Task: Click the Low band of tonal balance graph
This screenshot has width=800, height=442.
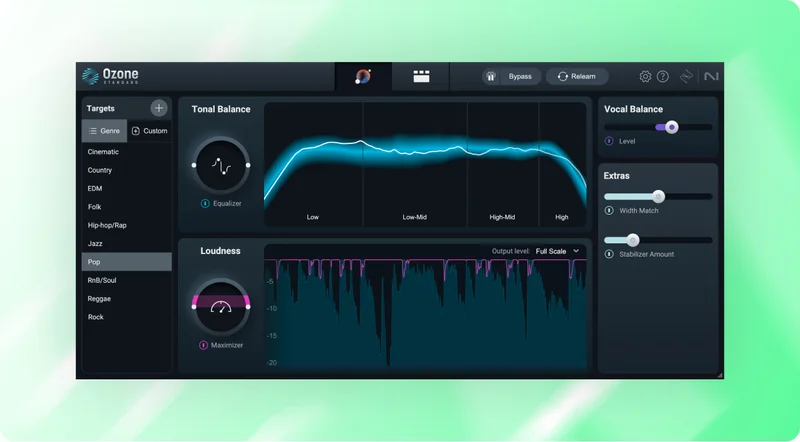Action: click(x=313, y=164)
